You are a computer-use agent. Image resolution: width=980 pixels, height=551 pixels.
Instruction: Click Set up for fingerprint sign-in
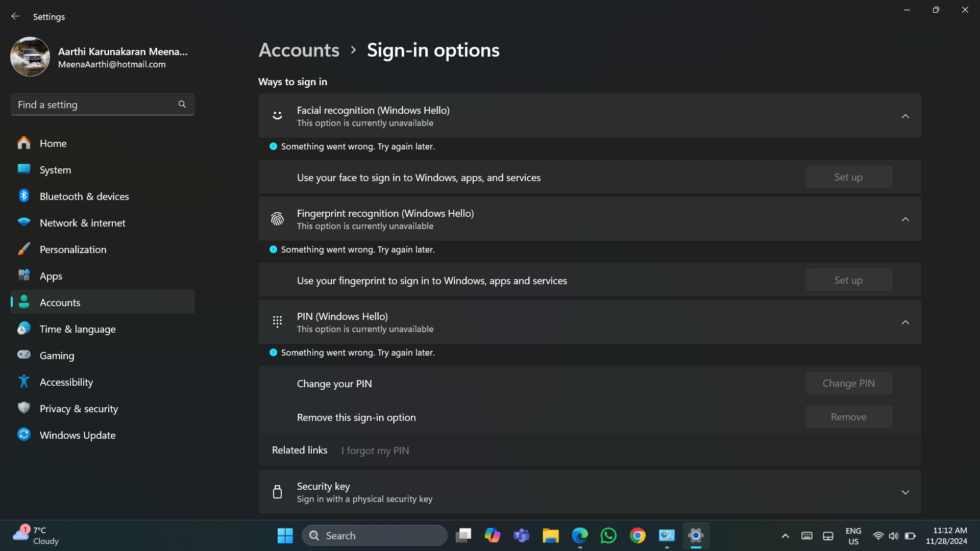848,280
